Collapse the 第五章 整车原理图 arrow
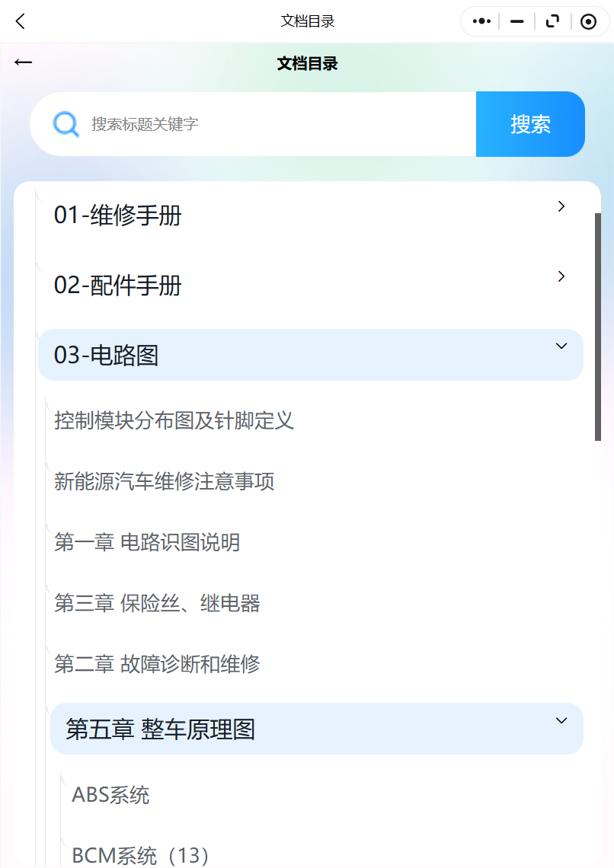The width and height of the screenshot is (614, 868). click(x=561, y=720)
